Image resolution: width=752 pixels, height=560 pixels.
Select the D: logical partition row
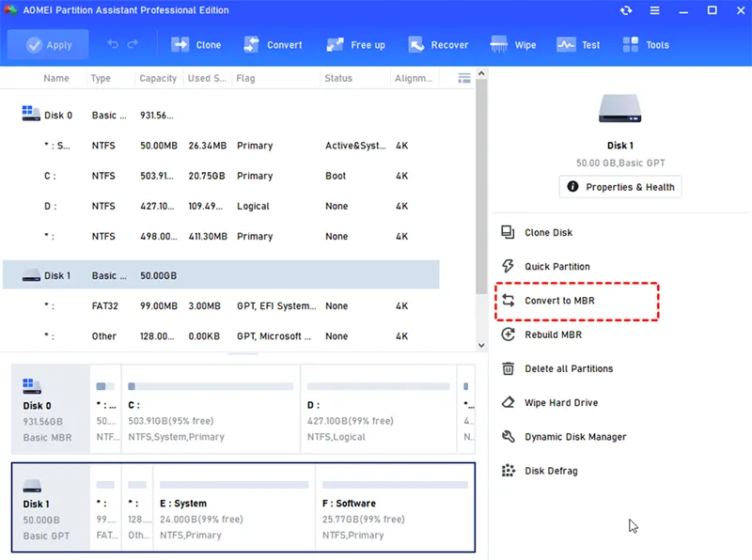[x=221, y=206]
